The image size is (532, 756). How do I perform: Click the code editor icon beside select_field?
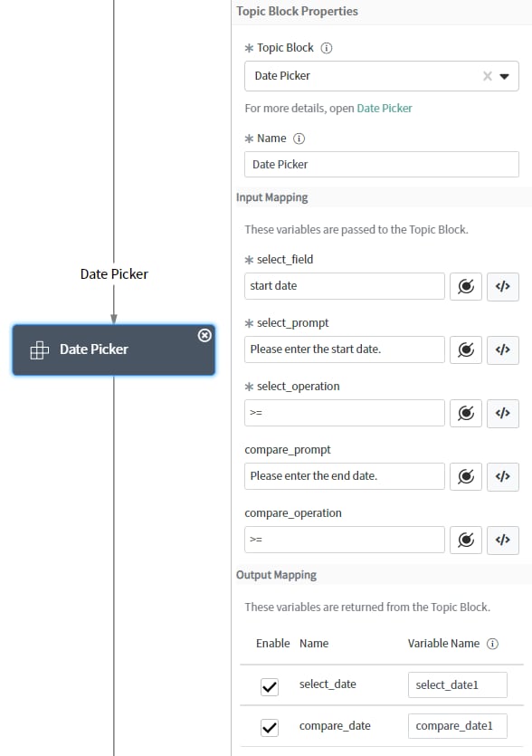pyautogui.click(x=503, y=286)
